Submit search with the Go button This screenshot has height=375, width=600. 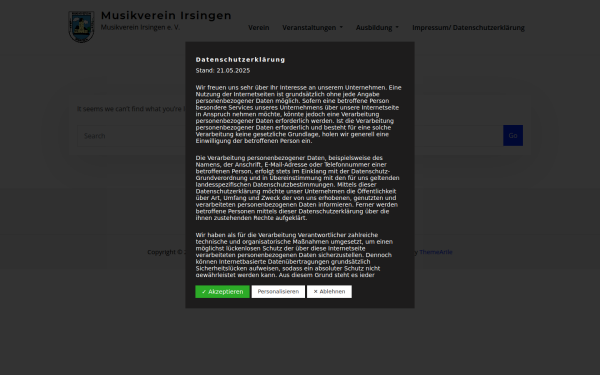513,135
